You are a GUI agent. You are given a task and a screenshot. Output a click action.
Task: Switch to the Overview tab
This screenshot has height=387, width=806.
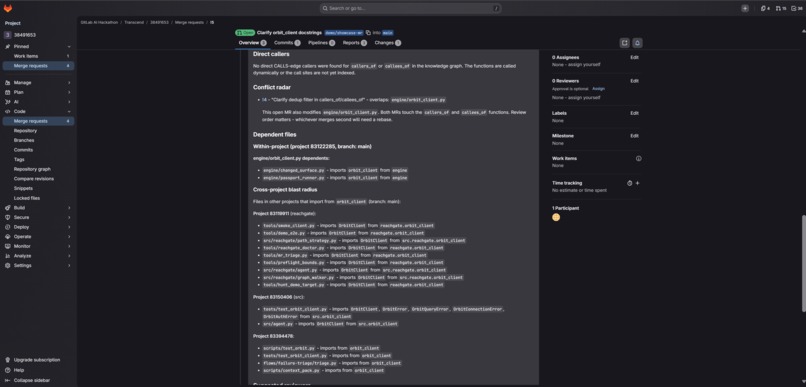(252, 43)
